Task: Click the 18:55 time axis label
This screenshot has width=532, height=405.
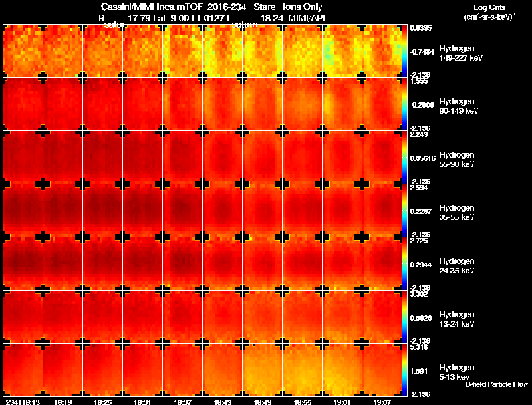Action: click(303, 402)
